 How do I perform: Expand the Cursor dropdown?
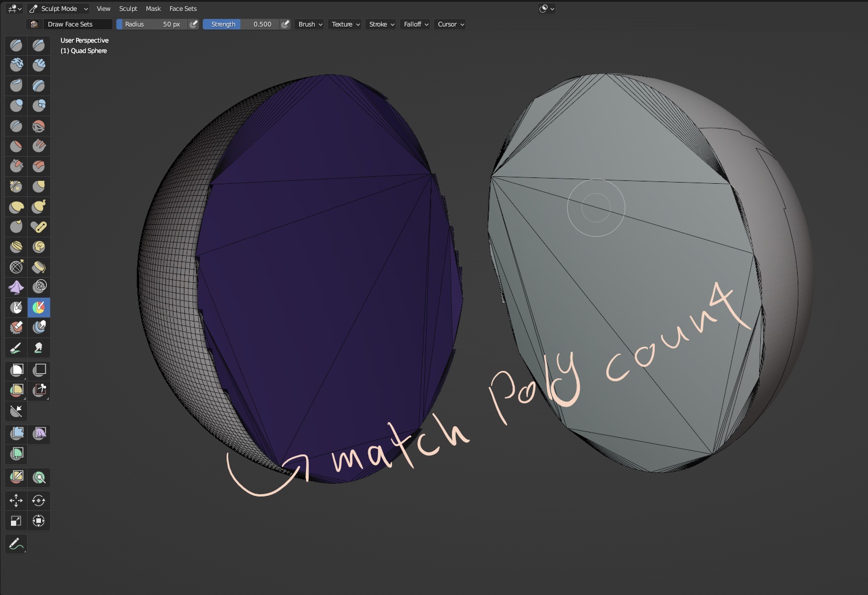click(451, 24)
